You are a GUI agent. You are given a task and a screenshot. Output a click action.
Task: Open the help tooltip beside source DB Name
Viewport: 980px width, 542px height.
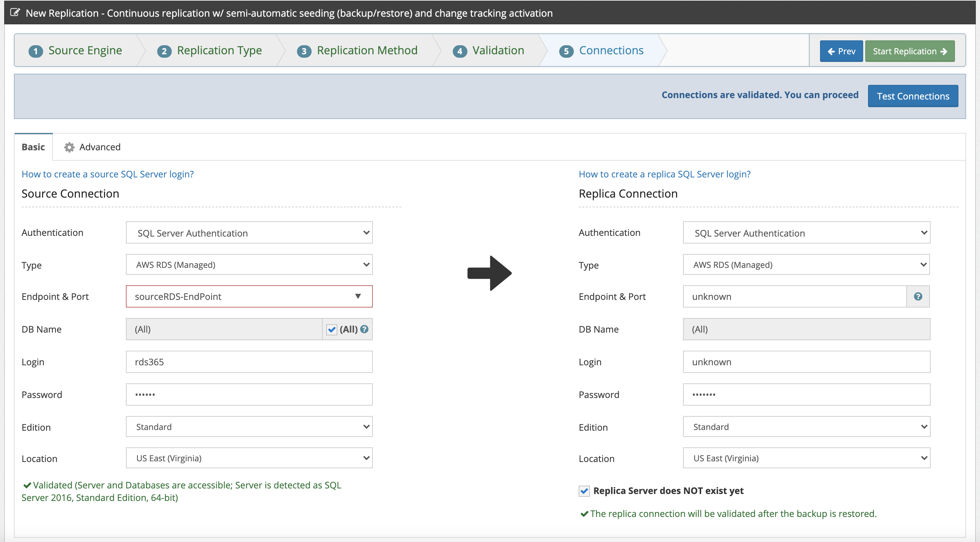pos(364,329)
